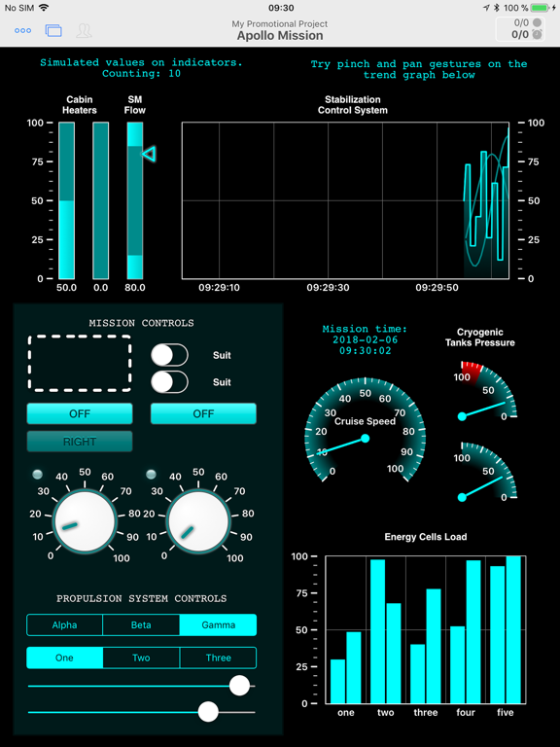Select the Gamma propulsion segment

218,625
